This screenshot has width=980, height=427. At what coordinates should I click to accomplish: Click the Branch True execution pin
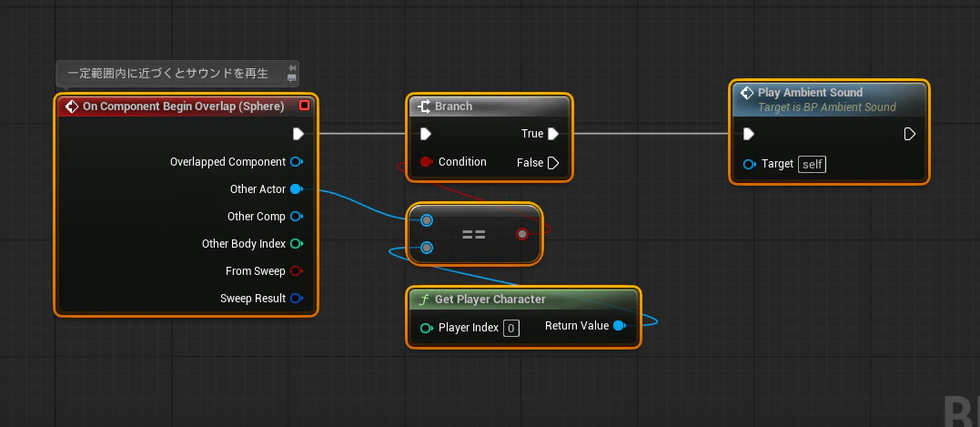tap(553, 134)
